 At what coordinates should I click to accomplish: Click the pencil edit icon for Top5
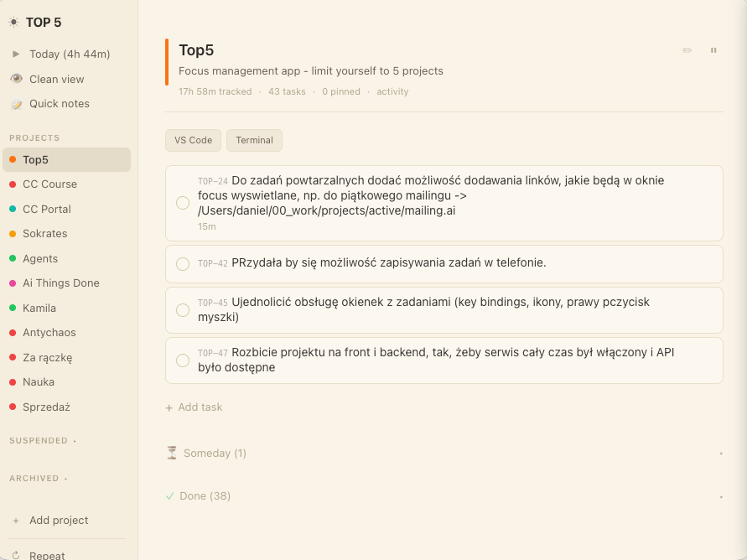pos(687,50)
